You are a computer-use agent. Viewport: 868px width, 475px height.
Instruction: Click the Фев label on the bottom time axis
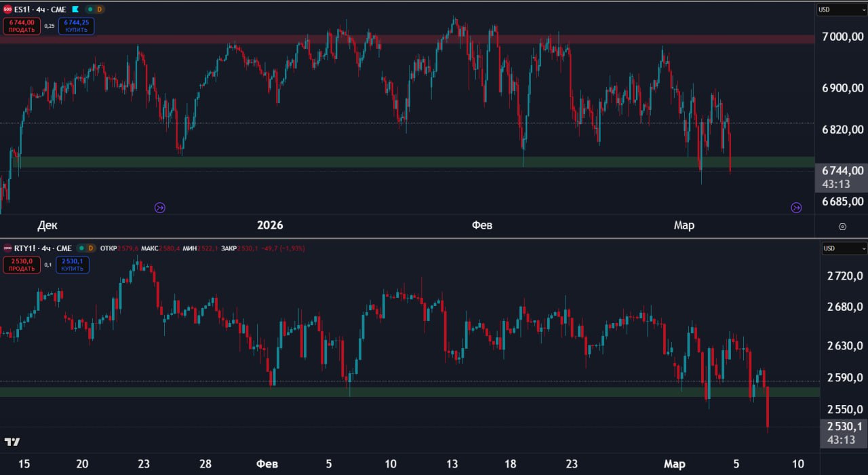tap(267, 464)
